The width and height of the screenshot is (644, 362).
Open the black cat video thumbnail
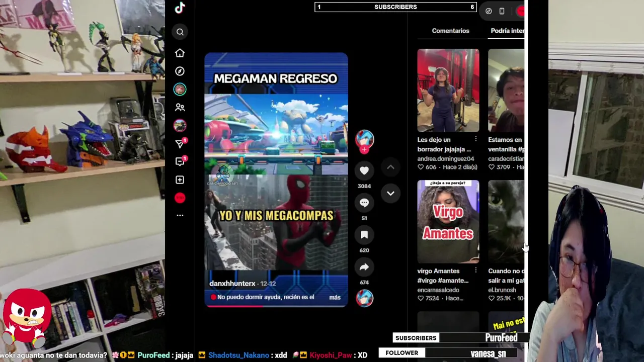click(506, 222)
